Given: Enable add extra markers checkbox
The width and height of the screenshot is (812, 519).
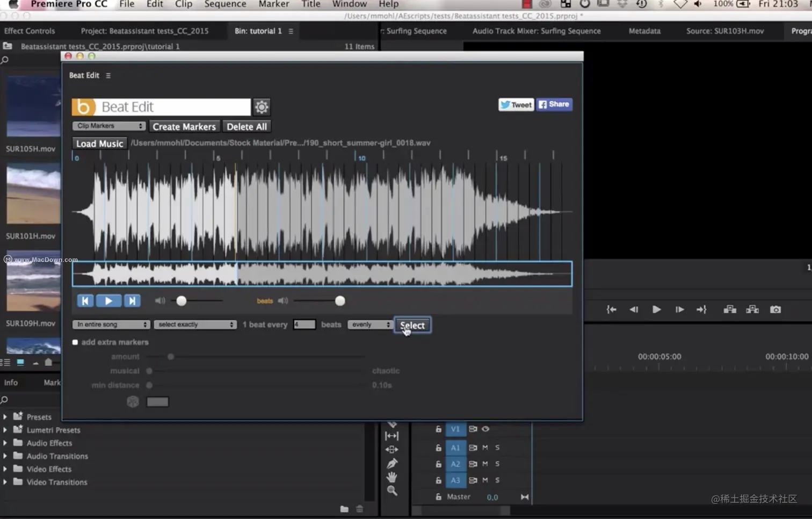Looking at the screenshot, I should coord(75,342).
